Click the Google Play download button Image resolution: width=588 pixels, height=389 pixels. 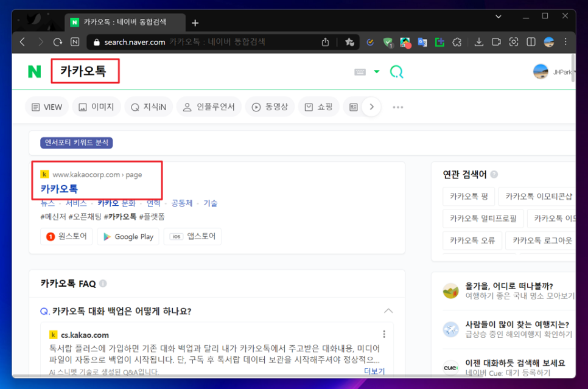(128, 236)
